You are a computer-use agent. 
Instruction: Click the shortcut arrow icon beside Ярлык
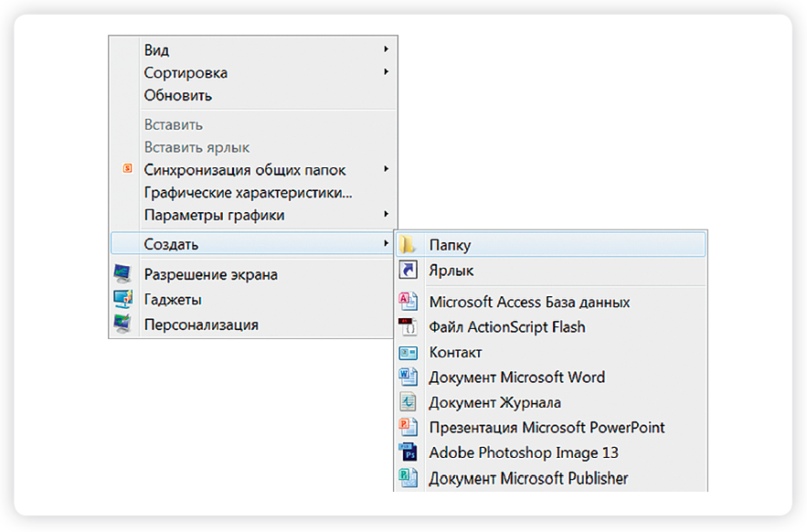[408, 270]
